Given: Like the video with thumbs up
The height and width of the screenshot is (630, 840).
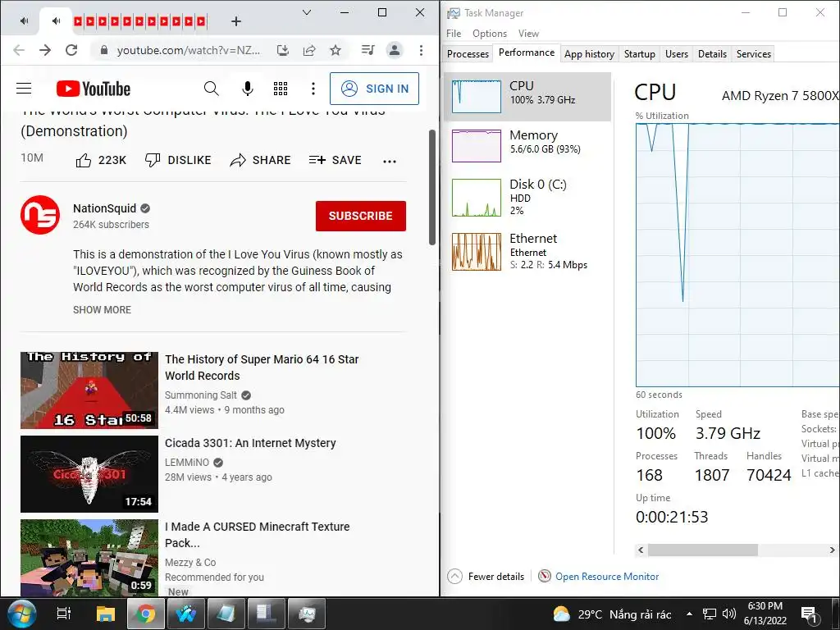Looking at the screenshot, I should tap(101, 160).
